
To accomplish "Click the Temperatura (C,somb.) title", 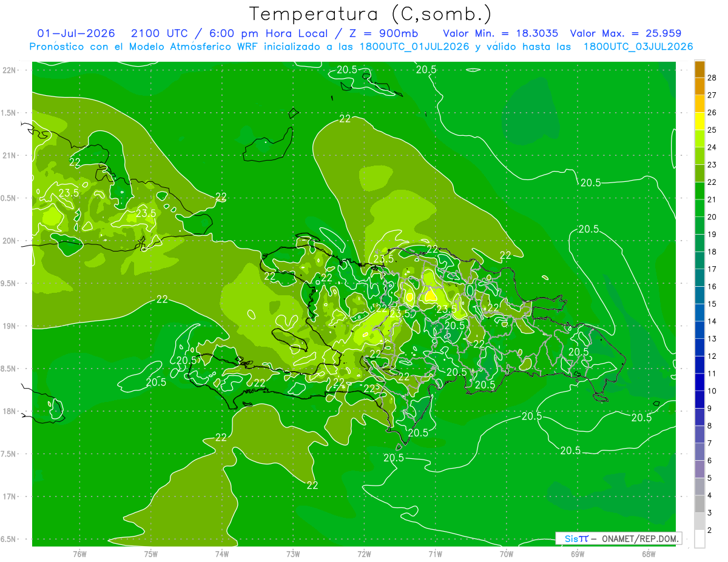I will click(x=371, y=15).
